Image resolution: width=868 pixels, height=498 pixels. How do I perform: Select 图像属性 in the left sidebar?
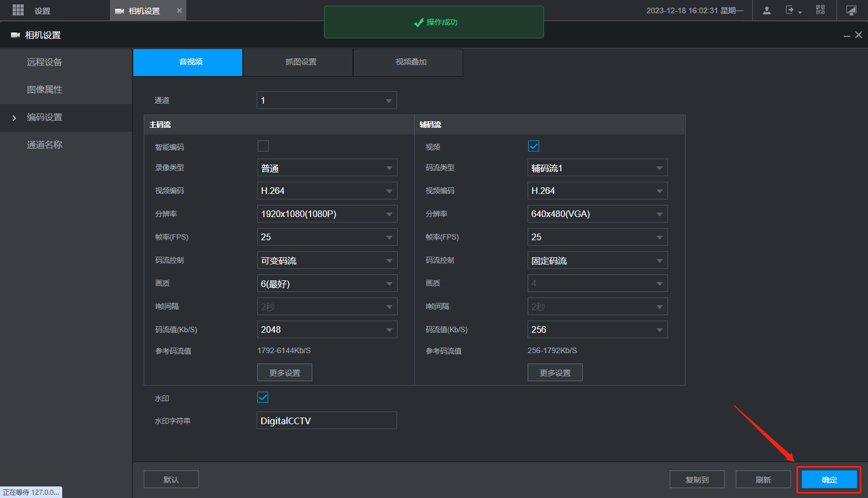click(45, 90)
